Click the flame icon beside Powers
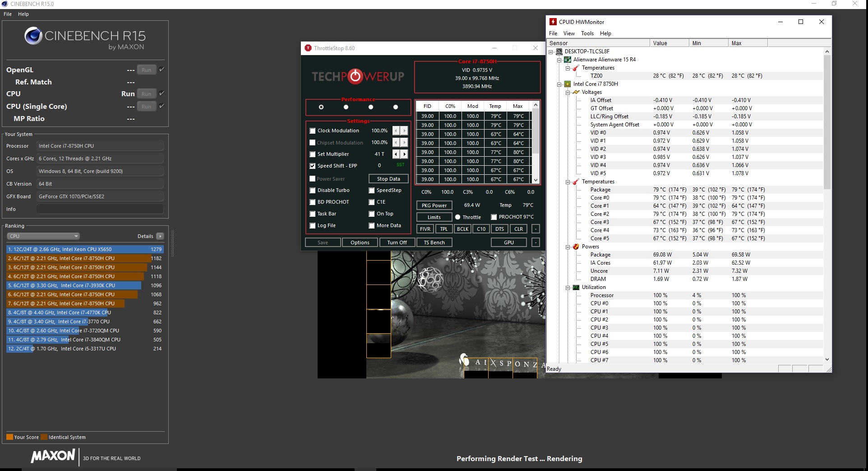Viewport: 868px width, 471px height. click(576, 247)
